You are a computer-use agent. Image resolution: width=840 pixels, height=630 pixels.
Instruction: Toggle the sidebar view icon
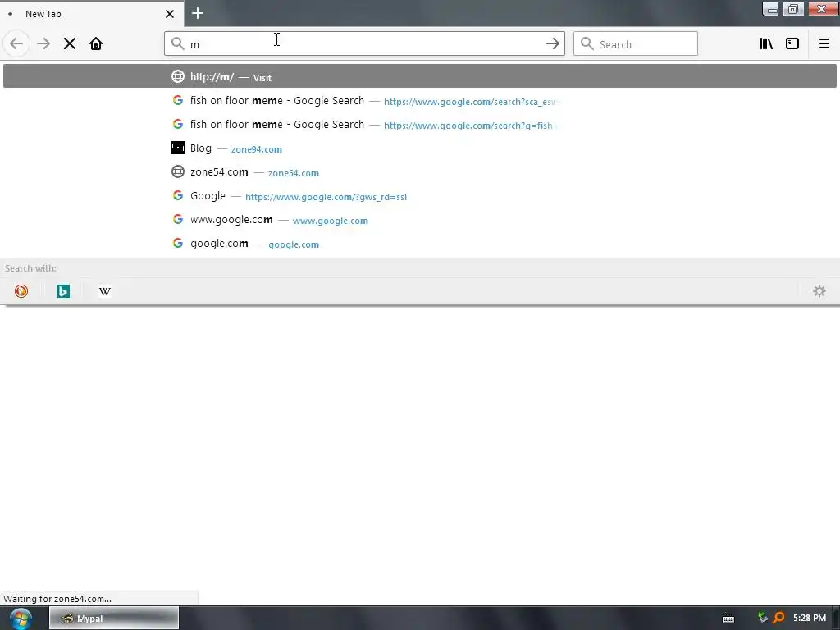(792, 43)
